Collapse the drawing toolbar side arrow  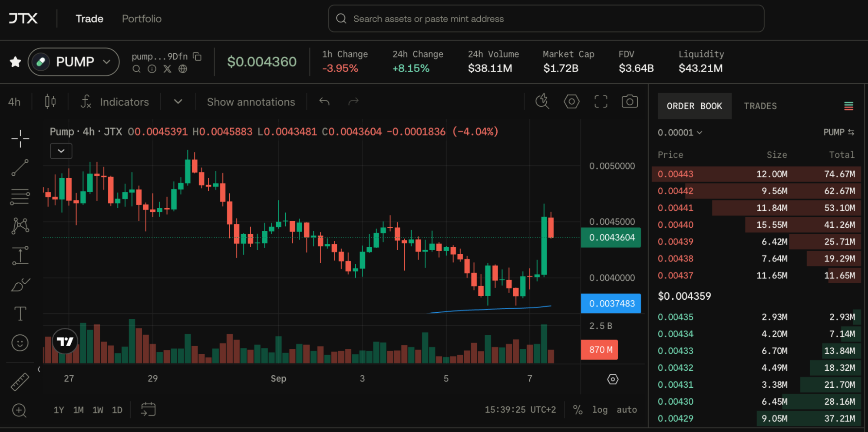(x=39, y=369)
